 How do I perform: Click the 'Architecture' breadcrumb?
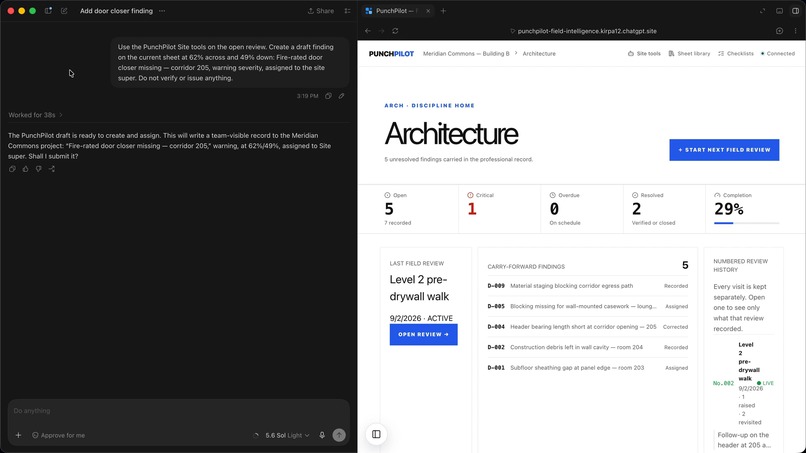click(539, 53)
